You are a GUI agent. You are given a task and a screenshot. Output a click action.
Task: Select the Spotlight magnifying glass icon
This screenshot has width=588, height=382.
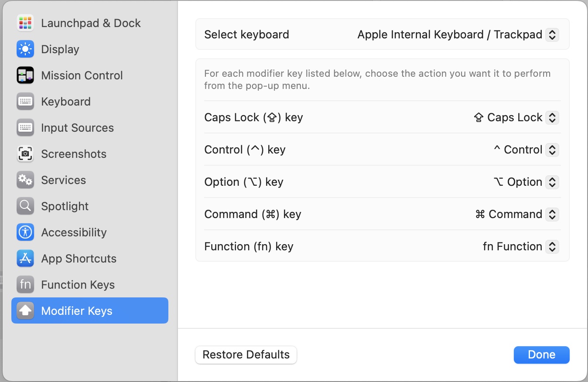pyautogui.click(x=25, y=206)
